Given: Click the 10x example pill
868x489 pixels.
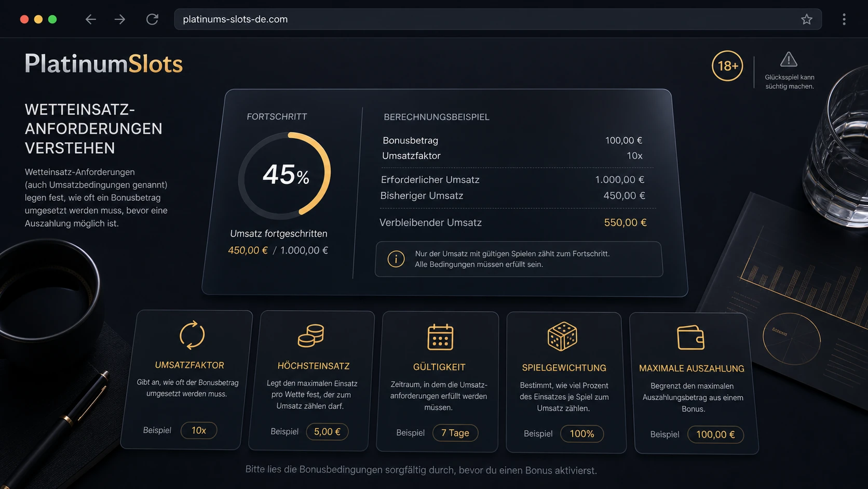Looking at the screenshot, I should [x=199, y=430].
